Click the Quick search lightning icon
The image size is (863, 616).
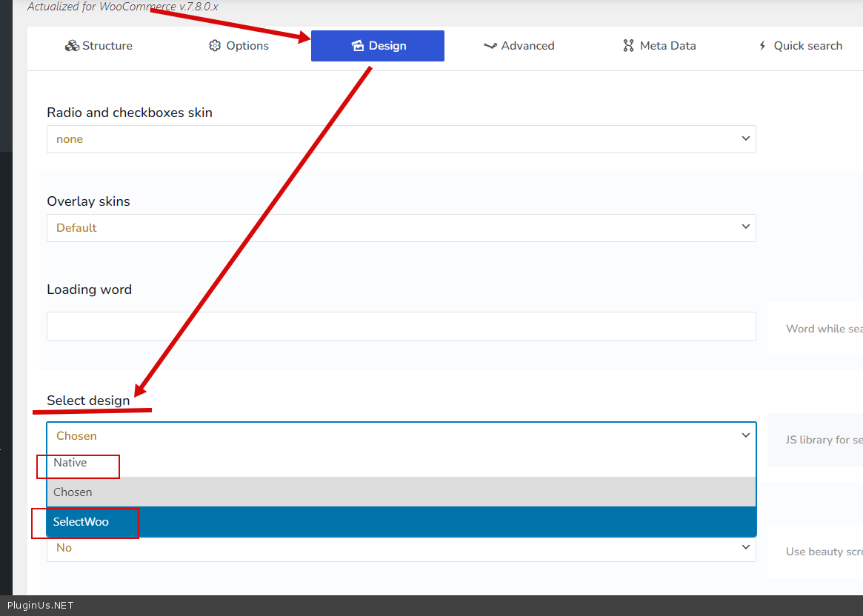tap(762, 46)
